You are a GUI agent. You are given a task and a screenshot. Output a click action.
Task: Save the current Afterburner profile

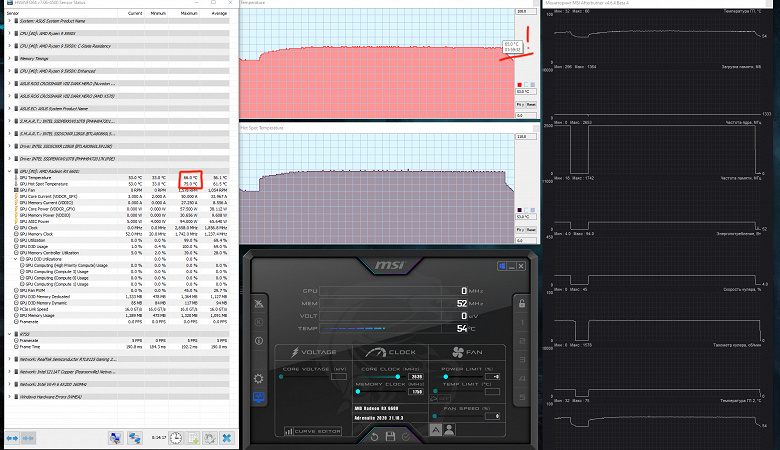tap(390, 437)
